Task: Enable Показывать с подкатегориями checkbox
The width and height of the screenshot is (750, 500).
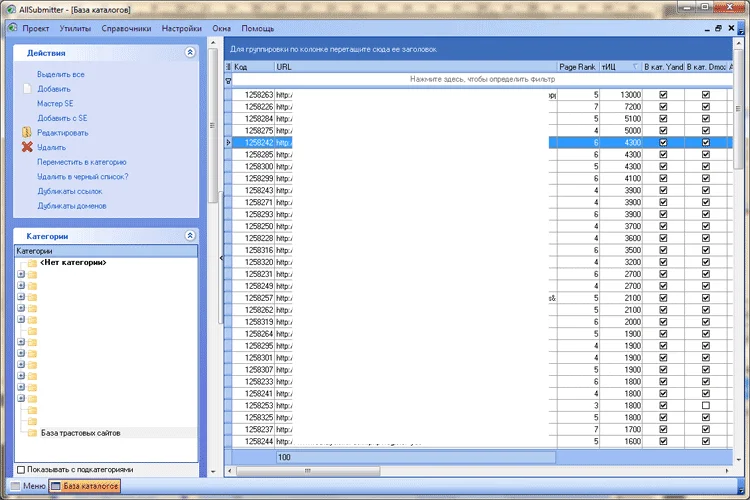Action: point(22,469)
